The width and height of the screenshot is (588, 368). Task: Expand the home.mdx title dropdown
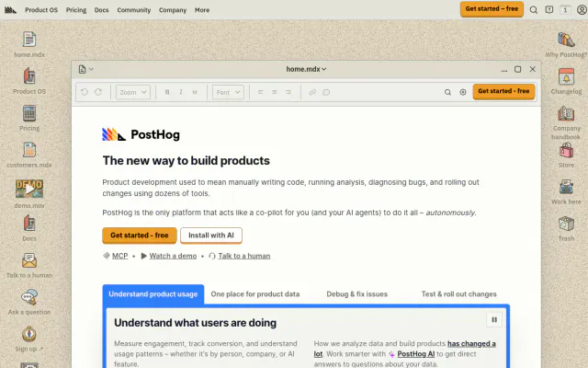point(306,69)
